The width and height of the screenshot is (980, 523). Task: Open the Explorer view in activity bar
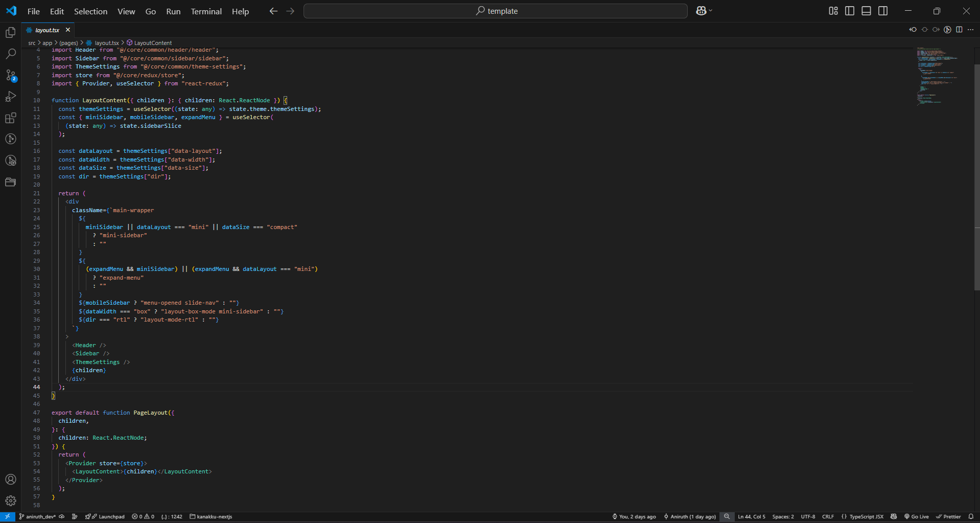point(11,33)
